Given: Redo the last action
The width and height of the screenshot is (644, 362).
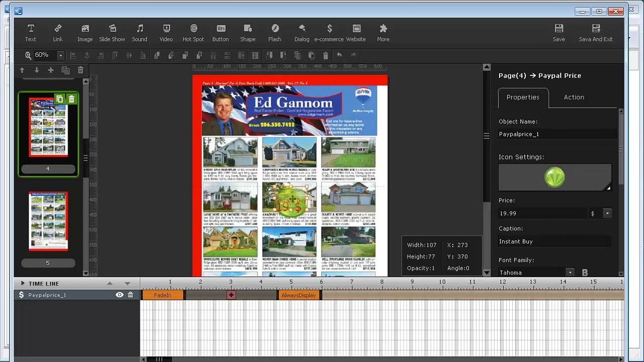Looking at the screenshot, I should pos(353,55).
